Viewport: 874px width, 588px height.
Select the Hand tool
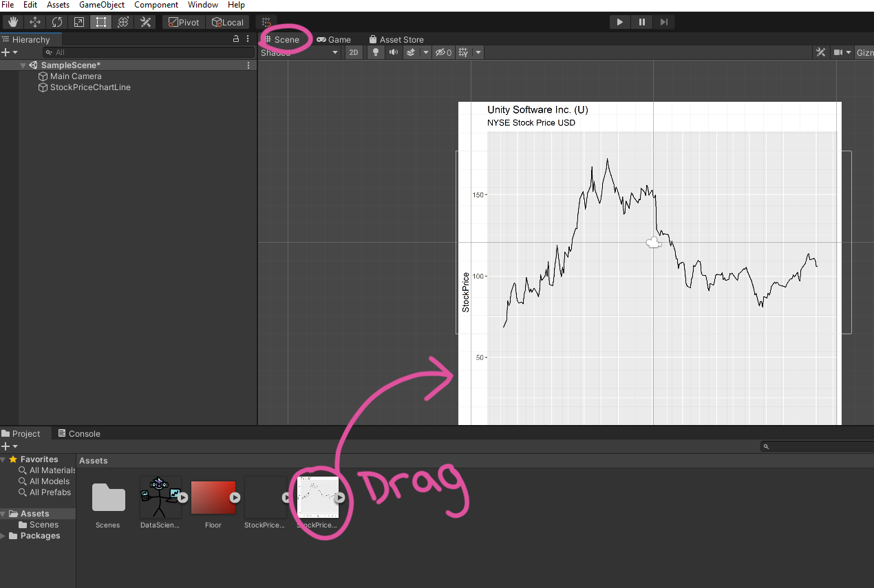(13, 22)
